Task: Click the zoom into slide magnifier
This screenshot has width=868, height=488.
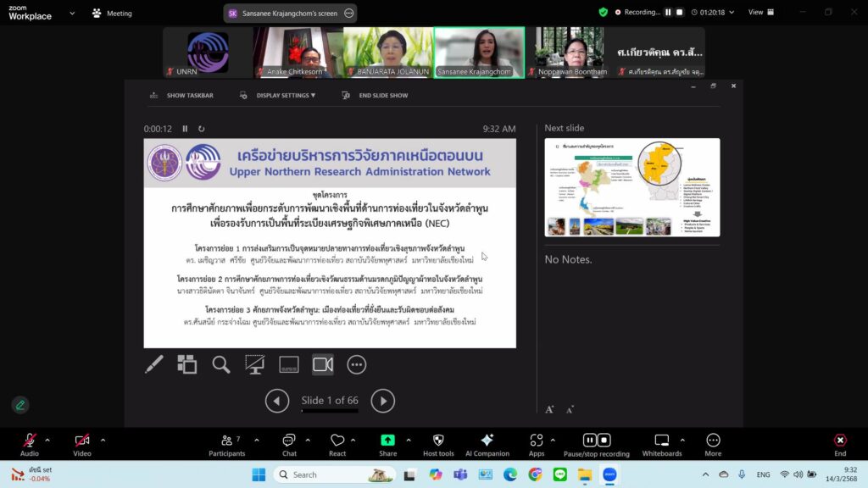Action: (221, 364)
